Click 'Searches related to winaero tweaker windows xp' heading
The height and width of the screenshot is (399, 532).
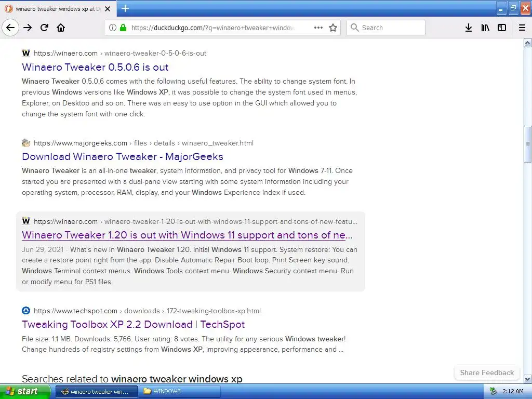click(x=132, y=379)
